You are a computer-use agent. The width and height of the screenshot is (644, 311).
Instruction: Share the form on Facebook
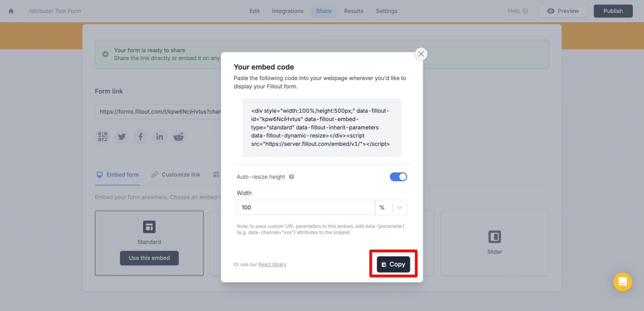tap(140, 136)
